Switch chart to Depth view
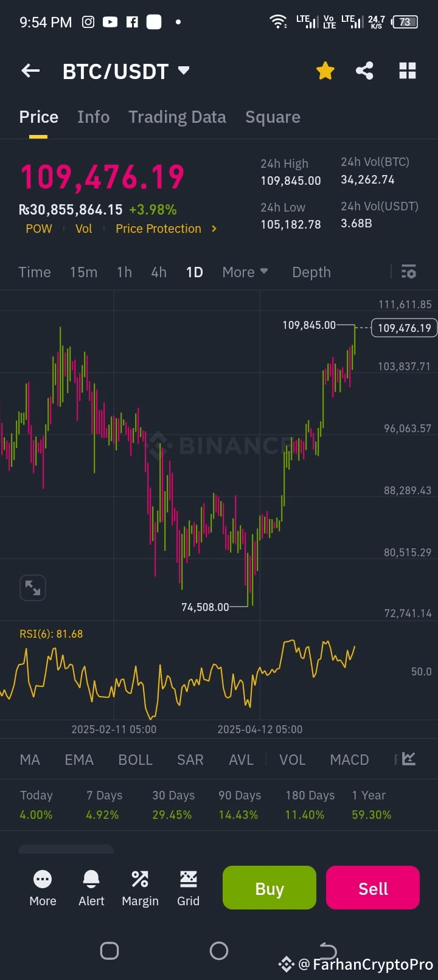The image size is (438, 980). point(311,272)
